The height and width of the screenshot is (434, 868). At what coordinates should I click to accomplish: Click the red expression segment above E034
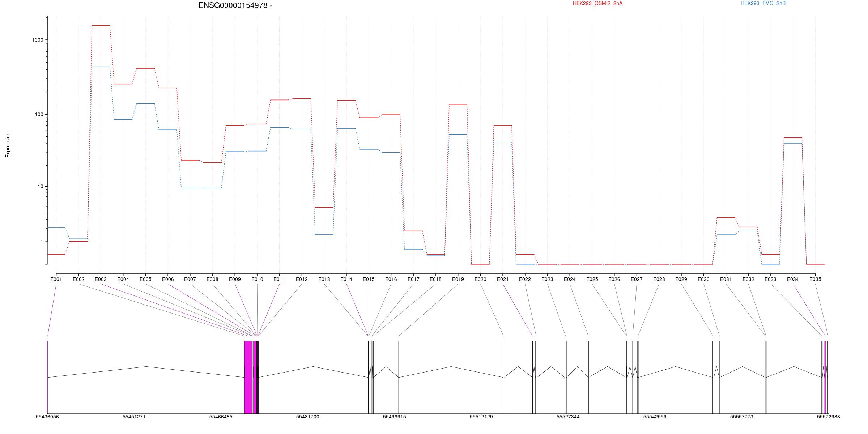[793, 138]
